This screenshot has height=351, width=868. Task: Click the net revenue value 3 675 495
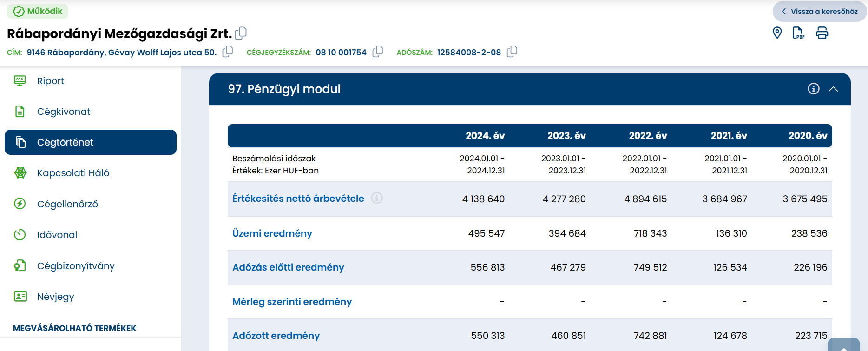point(805,199)
